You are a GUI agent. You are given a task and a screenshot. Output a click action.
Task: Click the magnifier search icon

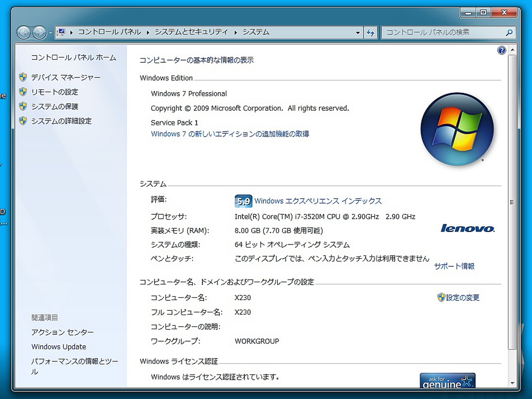[x=509, y=32]
